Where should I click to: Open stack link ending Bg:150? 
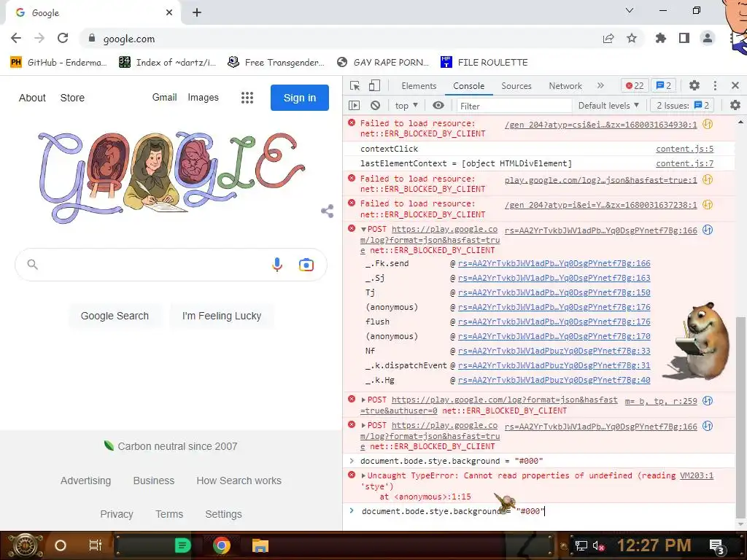(554, 293)
